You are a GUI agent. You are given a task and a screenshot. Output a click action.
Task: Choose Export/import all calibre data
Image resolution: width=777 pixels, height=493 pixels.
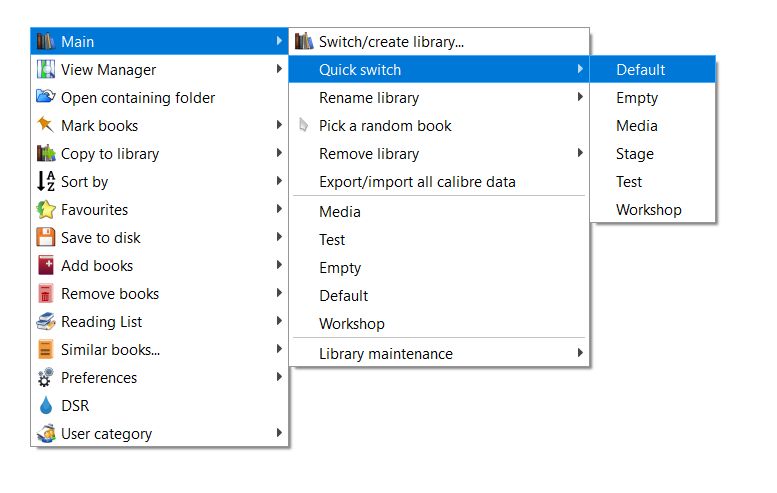point(417,182)
